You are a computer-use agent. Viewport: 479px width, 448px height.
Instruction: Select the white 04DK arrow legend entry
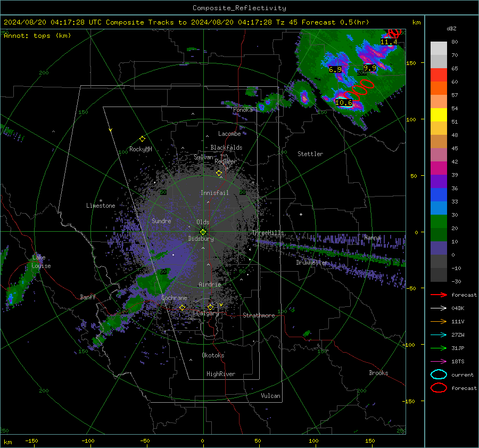point(439,308)
